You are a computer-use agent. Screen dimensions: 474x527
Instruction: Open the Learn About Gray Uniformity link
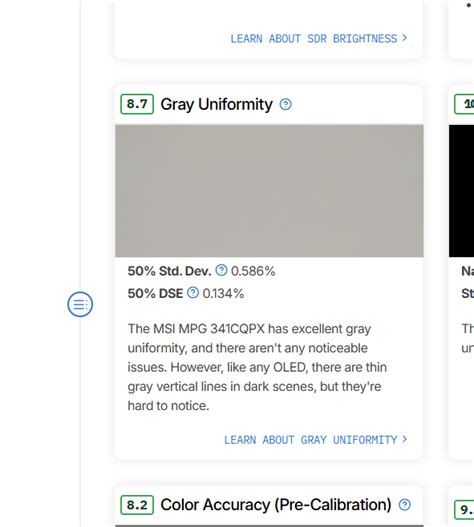coord(315,440)
